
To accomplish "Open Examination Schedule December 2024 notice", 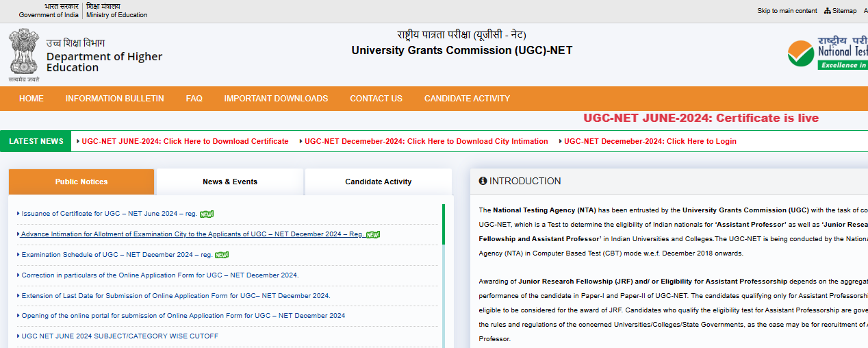I will click(x=117, y=255).
